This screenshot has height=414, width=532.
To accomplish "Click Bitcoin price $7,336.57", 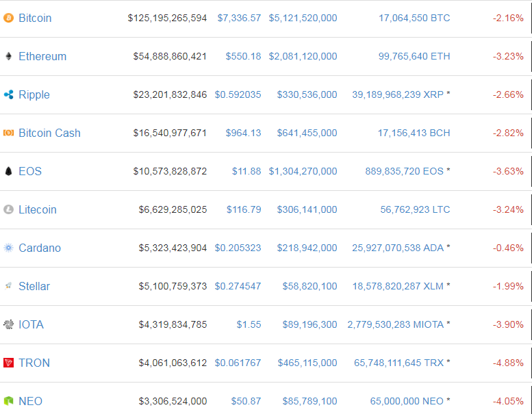I will tap(239, 18).
